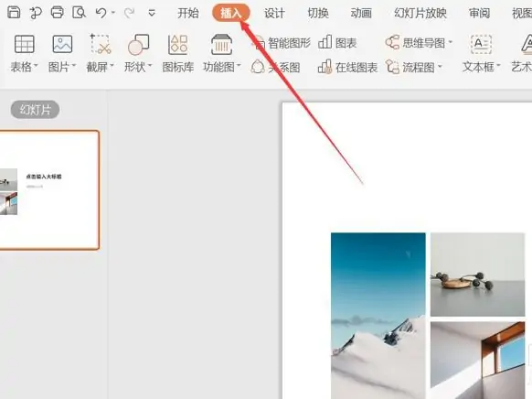Switch to the 设计 tab
Viewport: 532px width, 399px height.
tap(274, 13)
